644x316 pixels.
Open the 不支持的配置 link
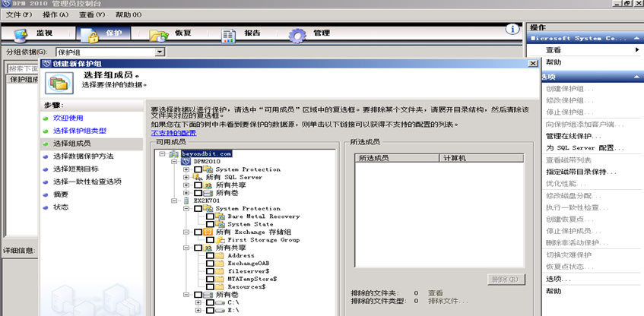173,133
